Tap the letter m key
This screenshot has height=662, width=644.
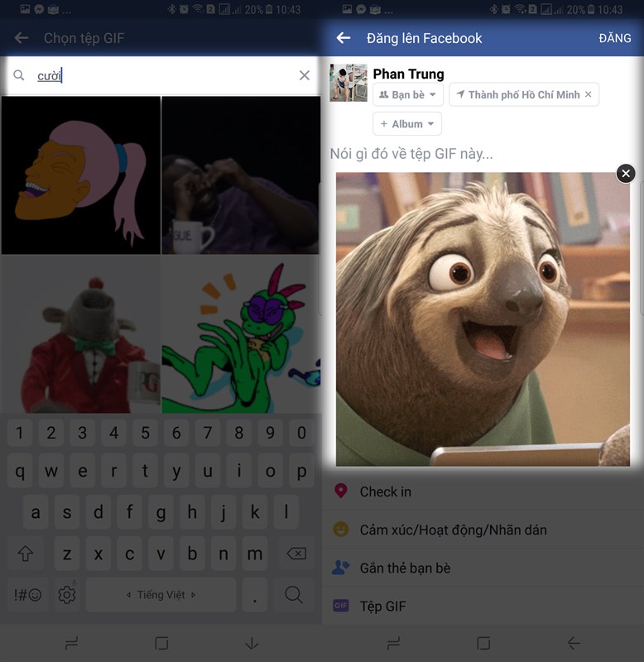[255, 554]
